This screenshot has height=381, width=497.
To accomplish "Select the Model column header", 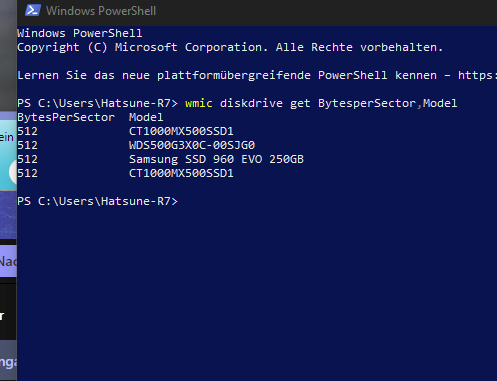I will click(x=146, y=117).
